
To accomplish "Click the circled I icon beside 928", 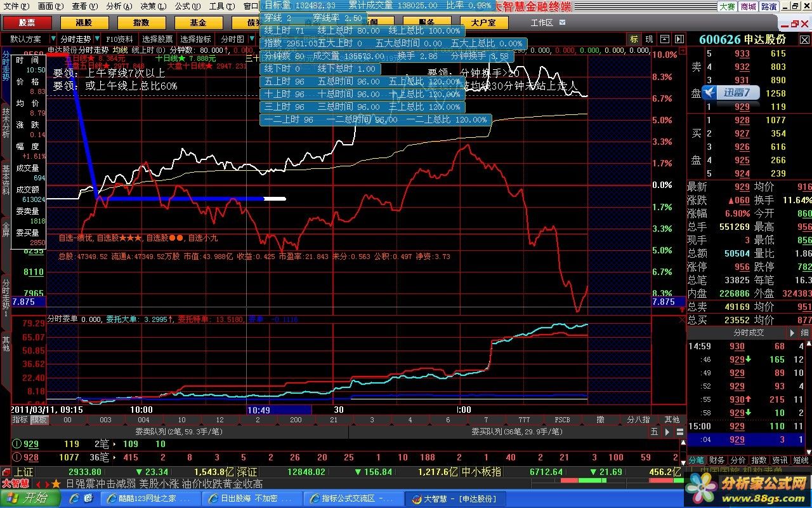I will [16, 457].
